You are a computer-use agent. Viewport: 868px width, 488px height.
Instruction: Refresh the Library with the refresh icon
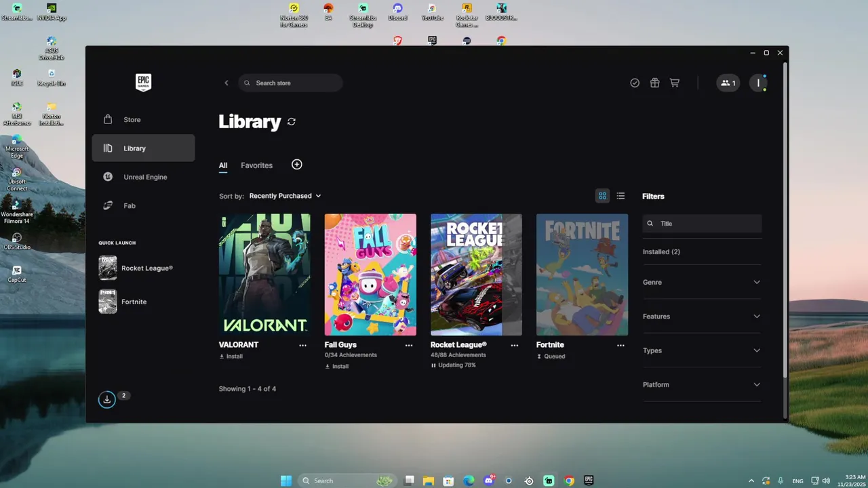(292, 121)
